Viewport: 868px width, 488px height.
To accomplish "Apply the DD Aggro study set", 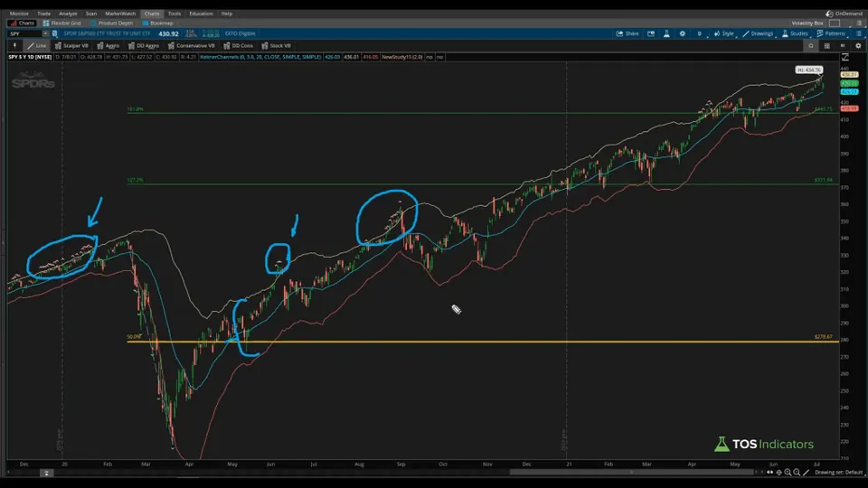I will (x=144, y=46).
